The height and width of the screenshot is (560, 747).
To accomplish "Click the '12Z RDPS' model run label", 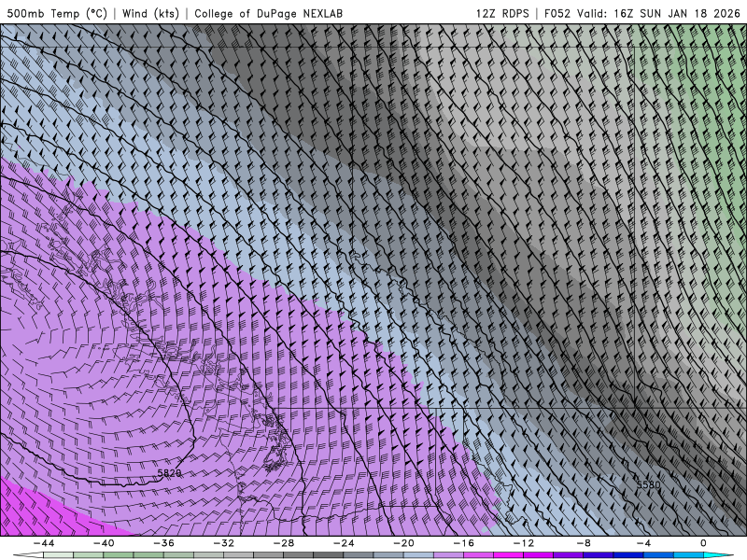I will click(x=502, y=13).
